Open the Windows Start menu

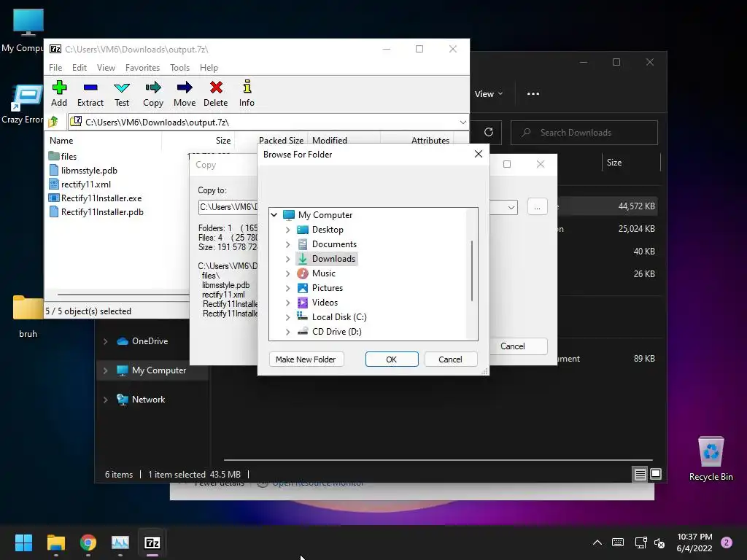coord(23,542)
